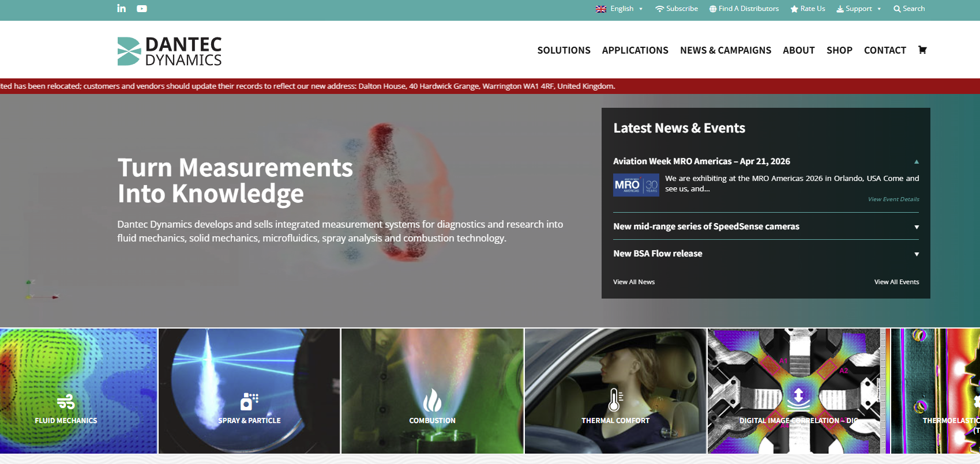Open the News & Campaigns menu

coord(726,50)
